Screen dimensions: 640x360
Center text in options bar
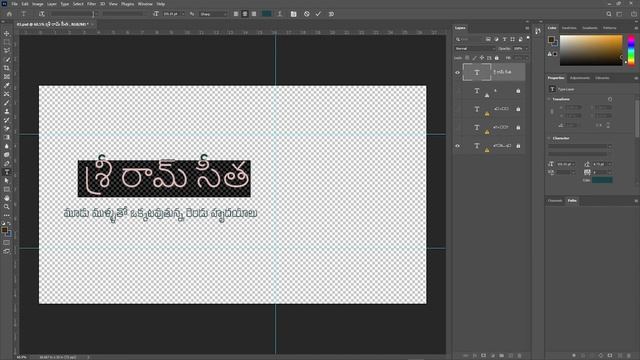coord(245,14)
